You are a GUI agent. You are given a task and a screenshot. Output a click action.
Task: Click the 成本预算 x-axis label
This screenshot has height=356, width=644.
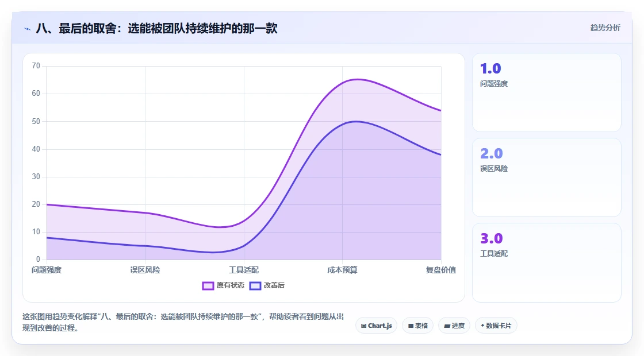(342, 270)
